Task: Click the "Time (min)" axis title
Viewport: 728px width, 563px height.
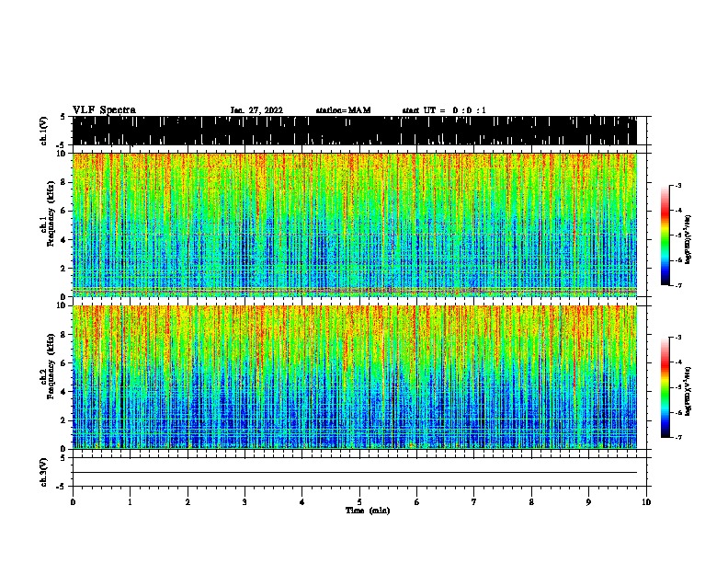Action: (x=368, y=511)
